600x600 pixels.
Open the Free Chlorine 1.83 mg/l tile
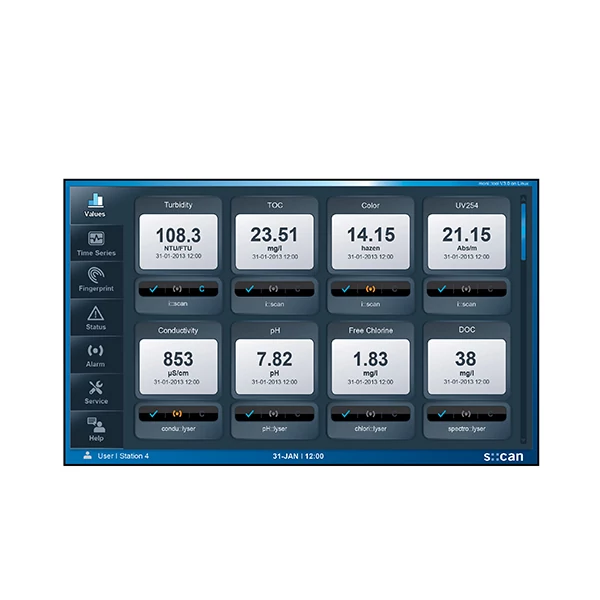pyautogui.click(x=370, y=366)
